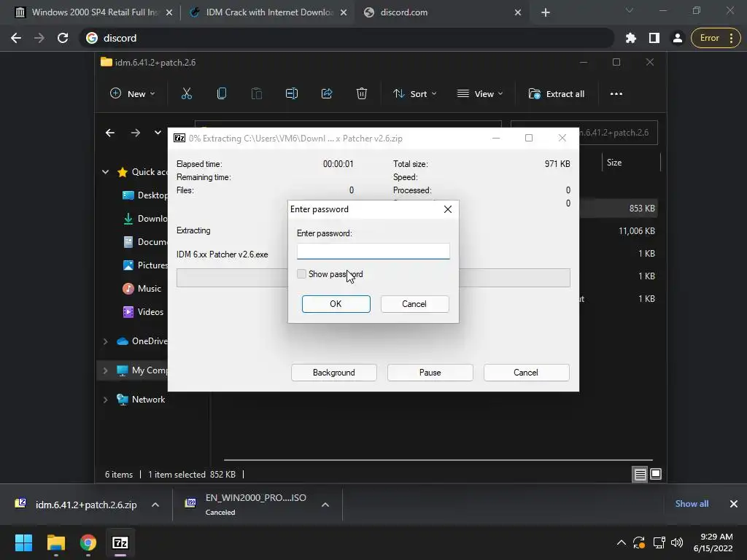Select Documents in the sidebar
The width and height of the screenshot is (747, 560).
pyautogui.click(x=145, y=242)
